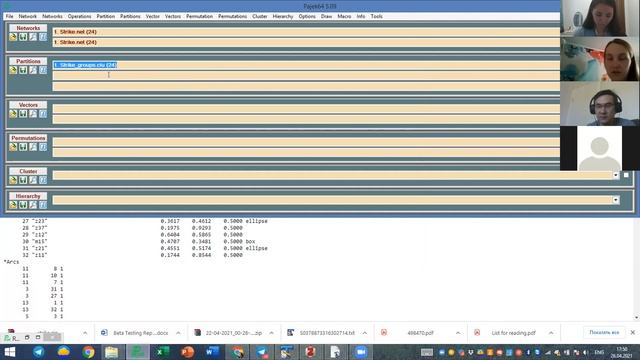Open the Tools menu
This screenshot has height=360, width=640.
(376, 16)
